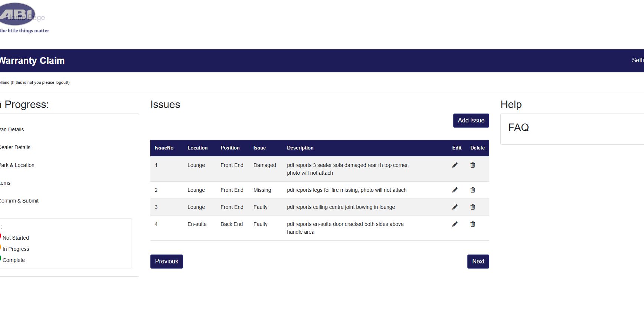Delete issue 2 with the trash icon
This screenshot has width=644, height=335.
(x=473, y=190)
